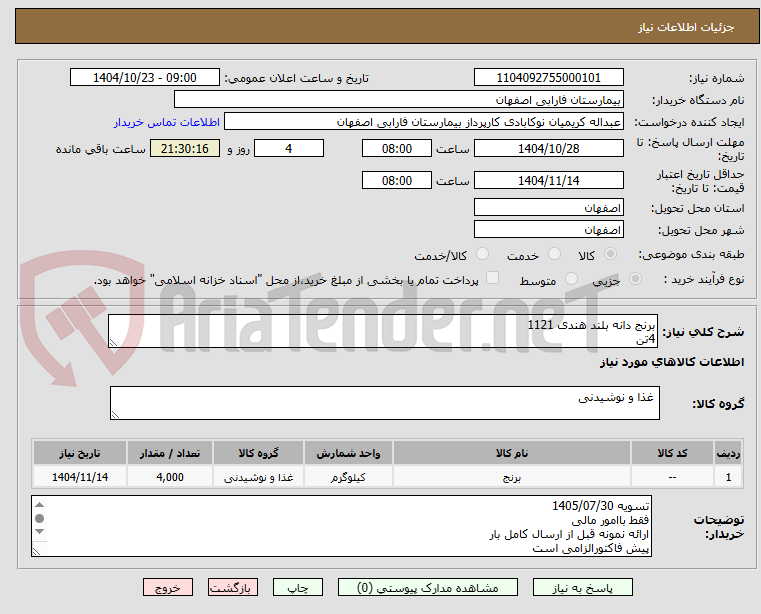The width and height of the screenshot is (761, 614).
Task: Click scroll up arrow in buyer notes
Action: [40, 505]
